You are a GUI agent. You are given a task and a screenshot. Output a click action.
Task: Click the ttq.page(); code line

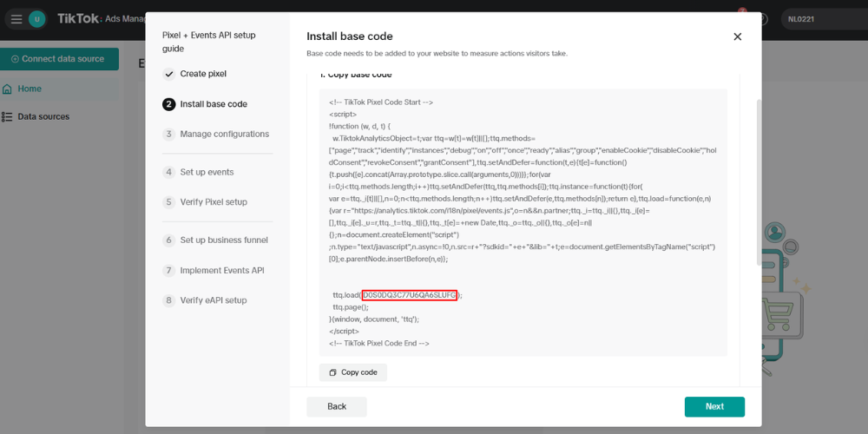pyautogui.click(x=349, y=307)
